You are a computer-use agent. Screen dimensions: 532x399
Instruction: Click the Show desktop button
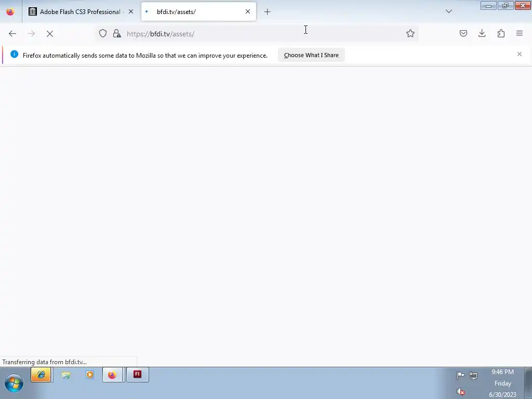point(528,383)
